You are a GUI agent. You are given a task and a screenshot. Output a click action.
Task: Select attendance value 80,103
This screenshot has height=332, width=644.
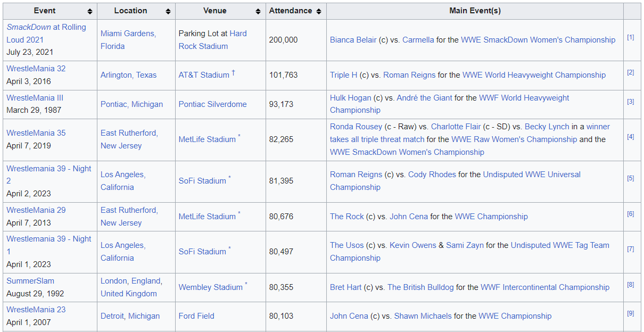282,316
